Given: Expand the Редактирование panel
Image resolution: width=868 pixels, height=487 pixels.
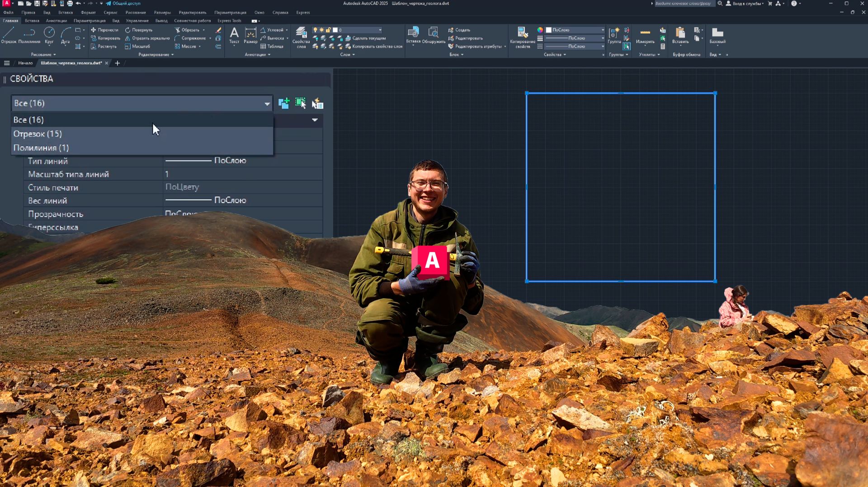Looking at the screenshot, I should (156, 55).
